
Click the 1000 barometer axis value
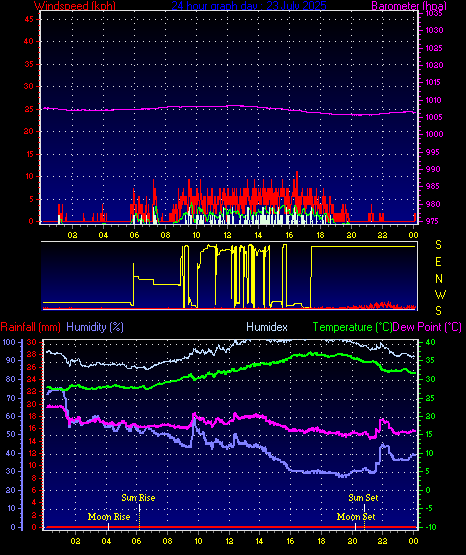(x=434, y=134)
